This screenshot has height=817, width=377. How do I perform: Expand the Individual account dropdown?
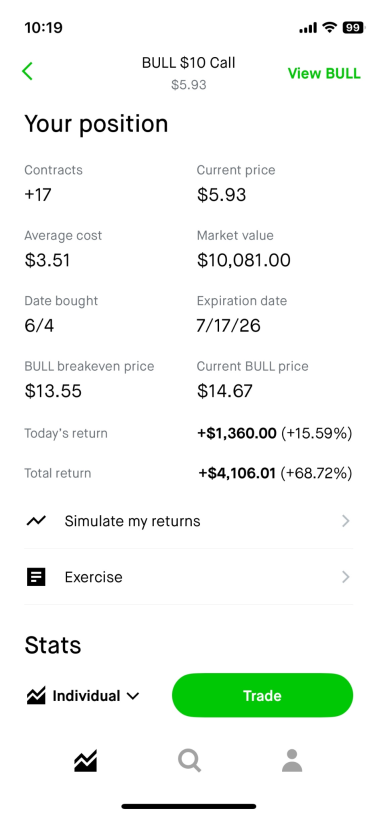tap(133, 696)
